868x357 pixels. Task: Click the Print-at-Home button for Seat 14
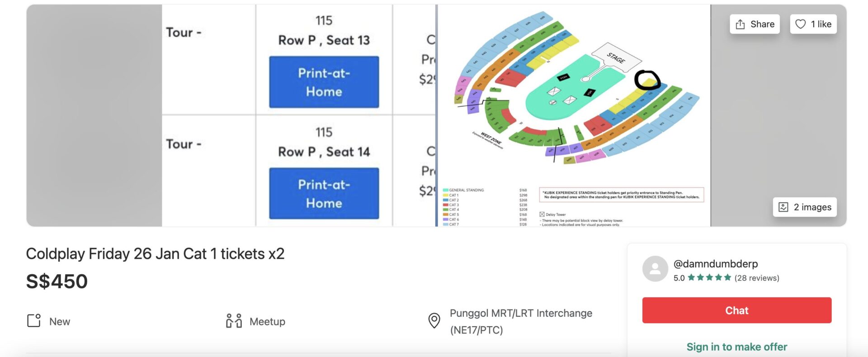324,193
